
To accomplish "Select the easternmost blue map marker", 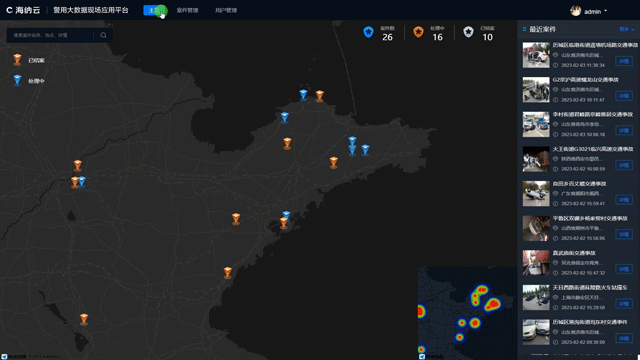I will point(365,150).
